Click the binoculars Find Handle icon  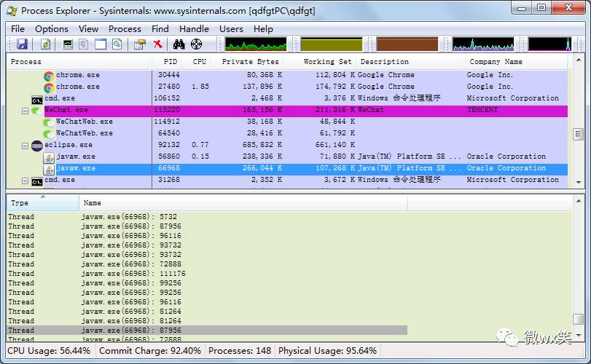(x=179, y=44)
